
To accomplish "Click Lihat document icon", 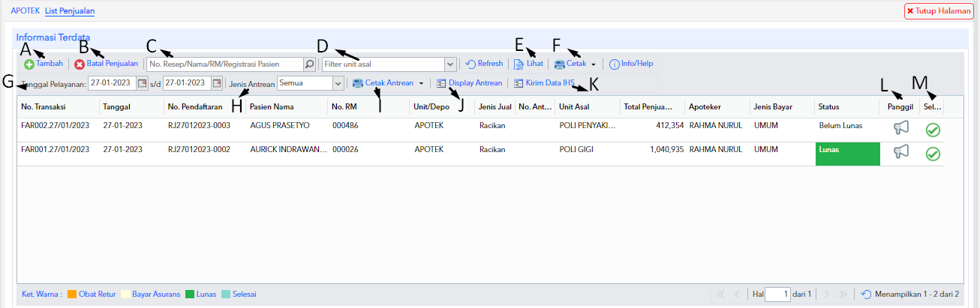I will pyautogui.click(x=519, y=64).
